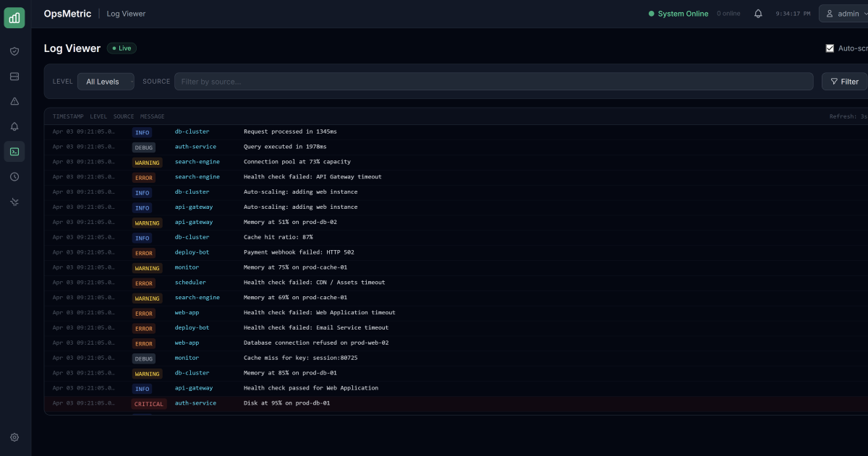Open the servers panel from the sidebar

click(x=14, y=77)
